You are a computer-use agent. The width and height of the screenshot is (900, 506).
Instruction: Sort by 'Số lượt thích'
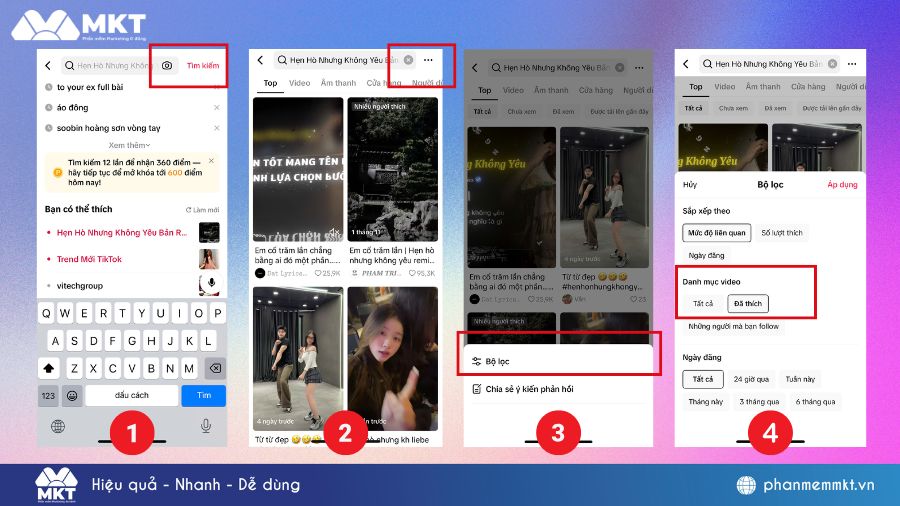tap(782, 233)
